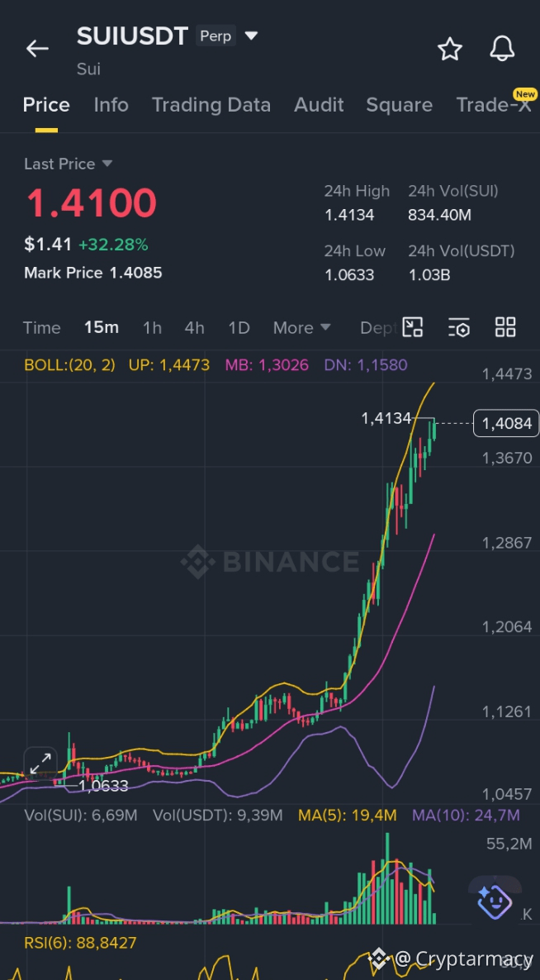
Task: Select the Time chart interval
Action: (42, 327)
